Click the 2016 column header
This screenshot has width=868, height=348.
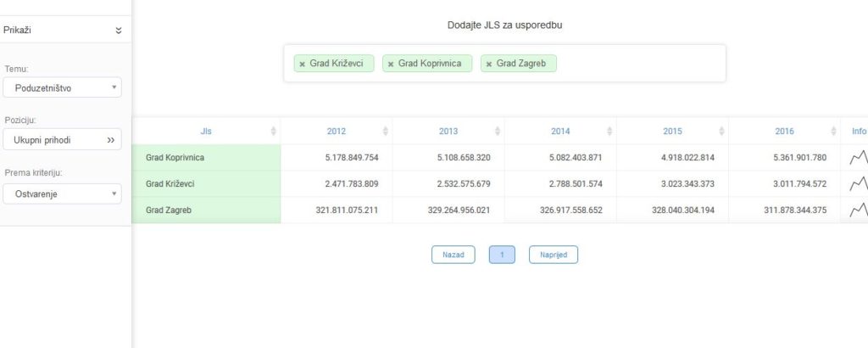(x=784, y=132)
